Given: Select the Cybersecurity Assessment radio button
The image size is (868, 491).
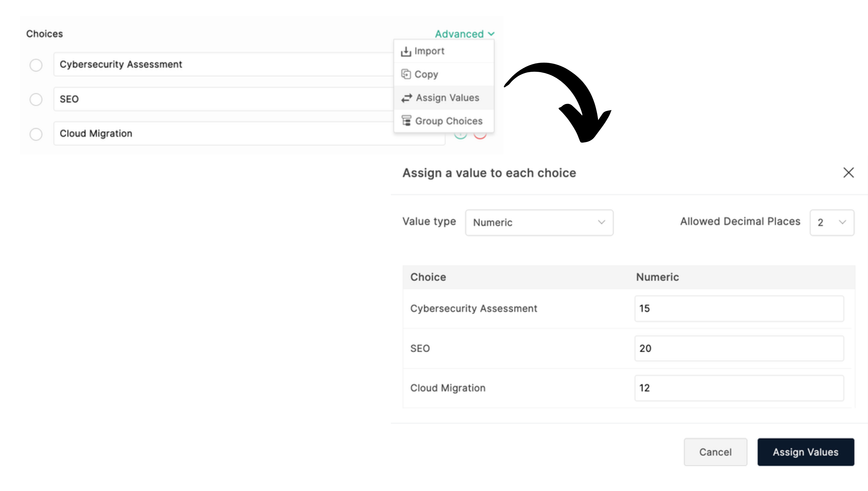Looking at the screenshot, I should (x=36, y=65).
